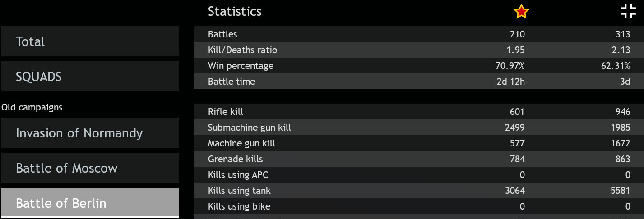The height and width of the screenshot is (219, 644).
Task: Select the Battle time row
Action: (419, 81)
